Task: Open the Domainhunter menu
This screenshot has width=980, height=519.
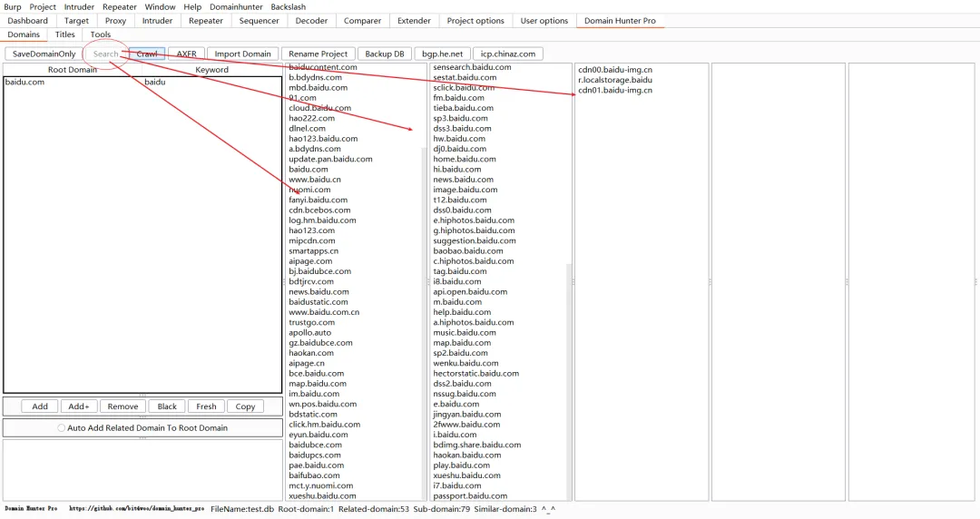Action: click(x=236, y=7)
